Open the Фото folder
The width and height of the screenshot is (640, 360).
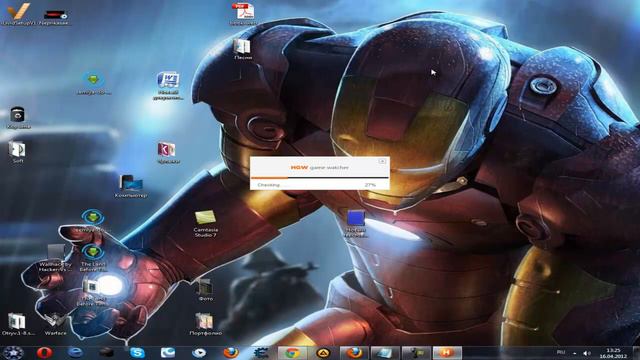pos(204,287)
